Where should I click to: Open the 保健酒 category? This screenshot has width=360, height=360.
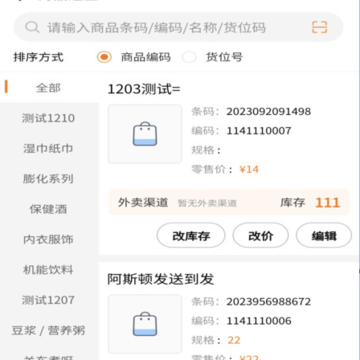tap(49, 209)
